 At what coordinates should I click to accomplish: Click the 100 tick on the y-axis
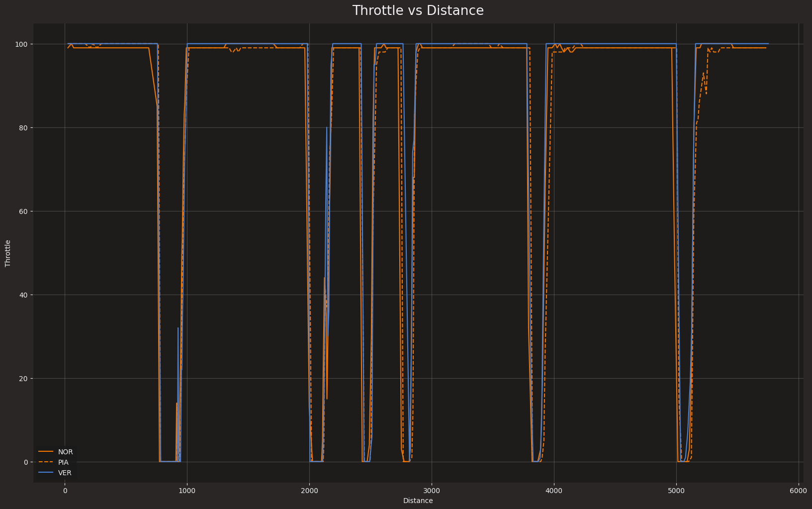(23, 44)
